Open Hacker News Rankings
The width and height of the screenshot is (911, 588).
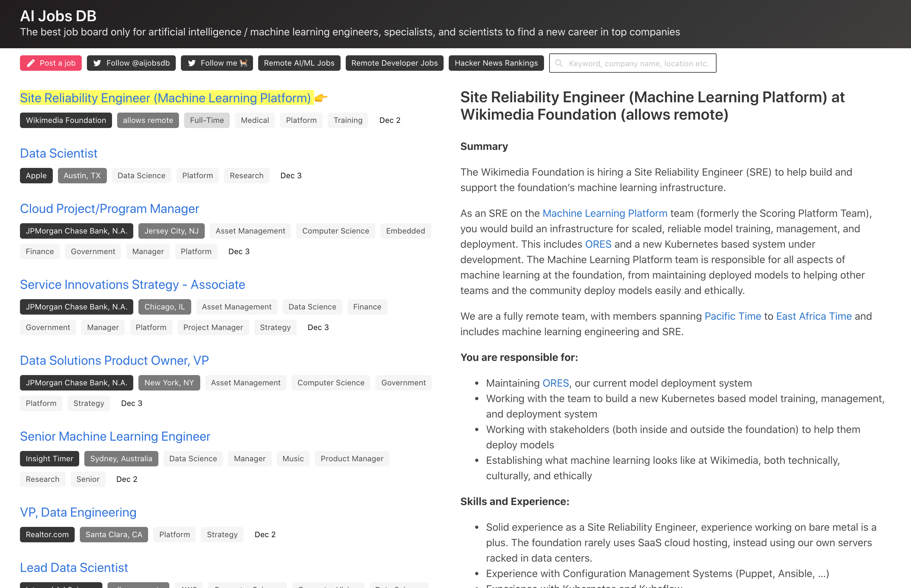point(496,63)
